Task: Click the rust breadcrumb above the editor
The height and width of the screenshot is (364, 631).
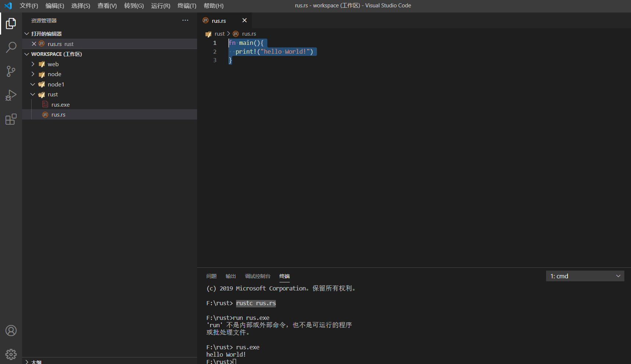Action: pyautogui.click(x=220, y=33)
